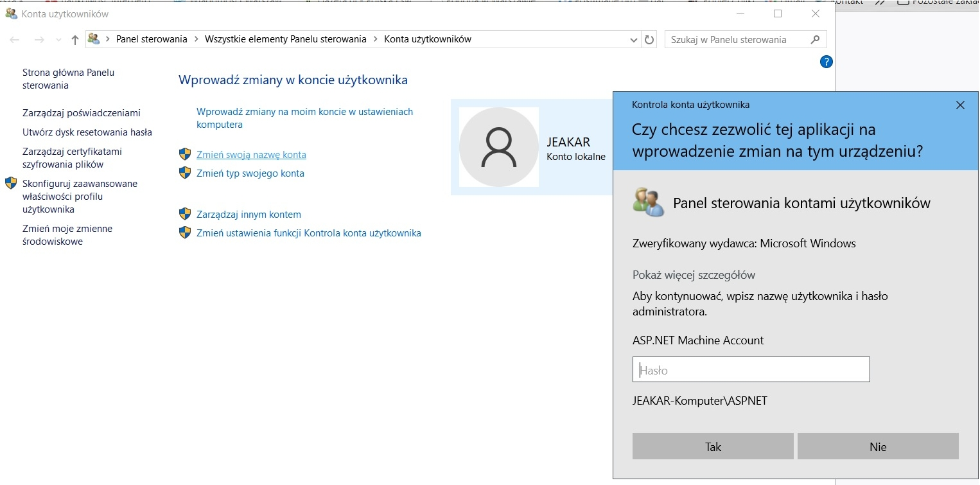Expand the address bar history dropdown
The width and height of the screenshot is (980, 485).
tap(634, 40)
